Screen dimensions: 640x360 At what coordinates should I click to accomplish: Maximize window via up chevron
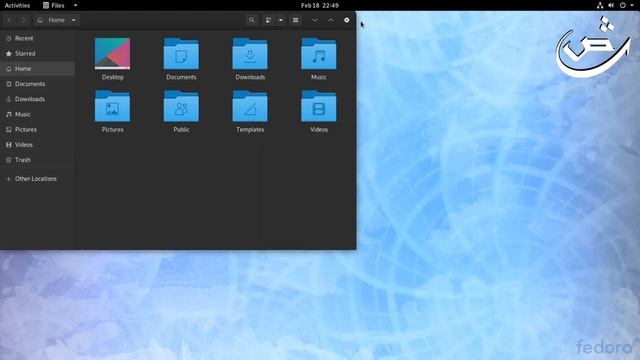(x=331, y=20)
